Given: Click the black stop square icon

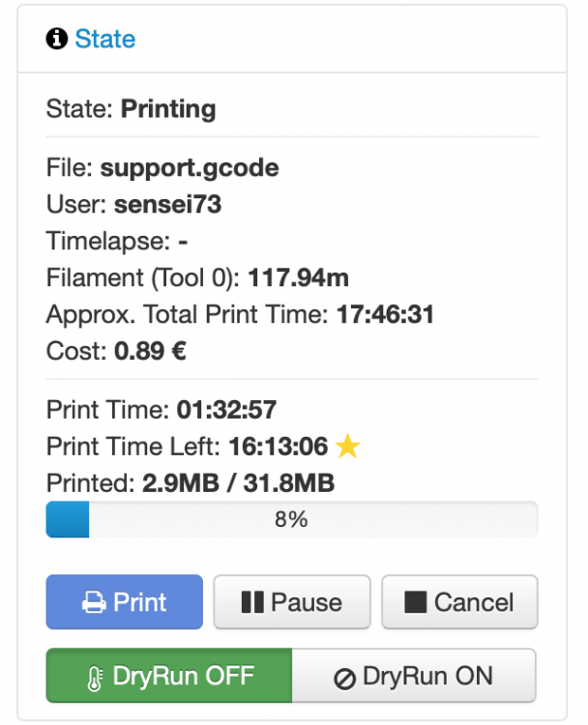Looking at the screenshot, I should (x=416, y=602).
